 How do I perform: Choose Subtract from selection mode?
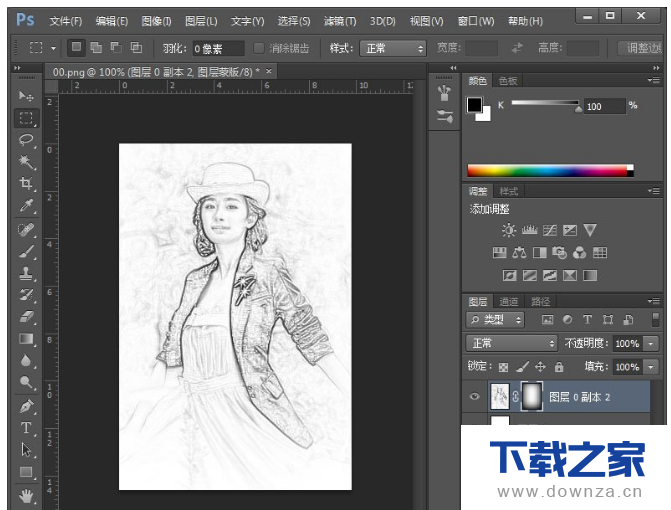coord(116,47)
